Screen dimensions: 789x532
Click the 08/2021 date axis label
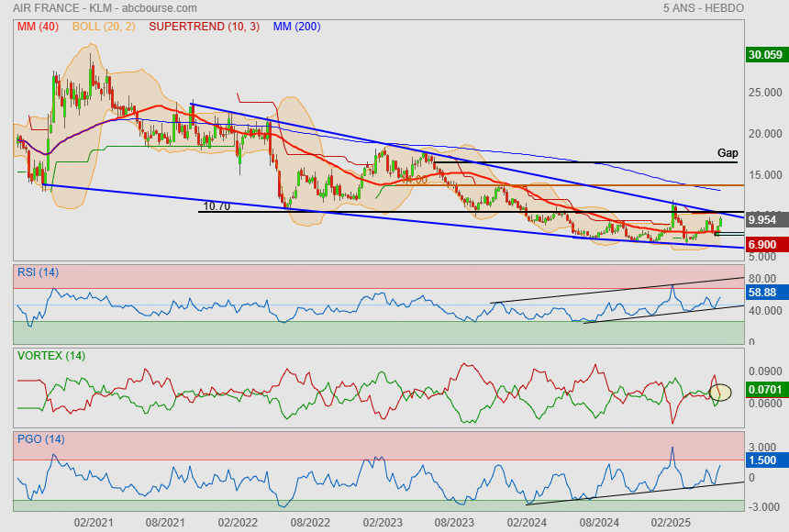[x=165, y=523]
